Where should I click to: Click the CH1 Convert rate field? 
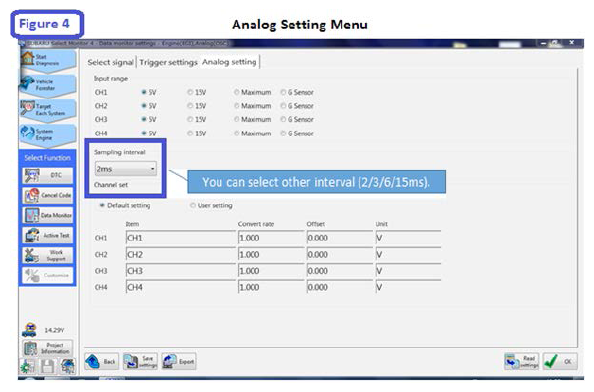(x=271, y=238)
